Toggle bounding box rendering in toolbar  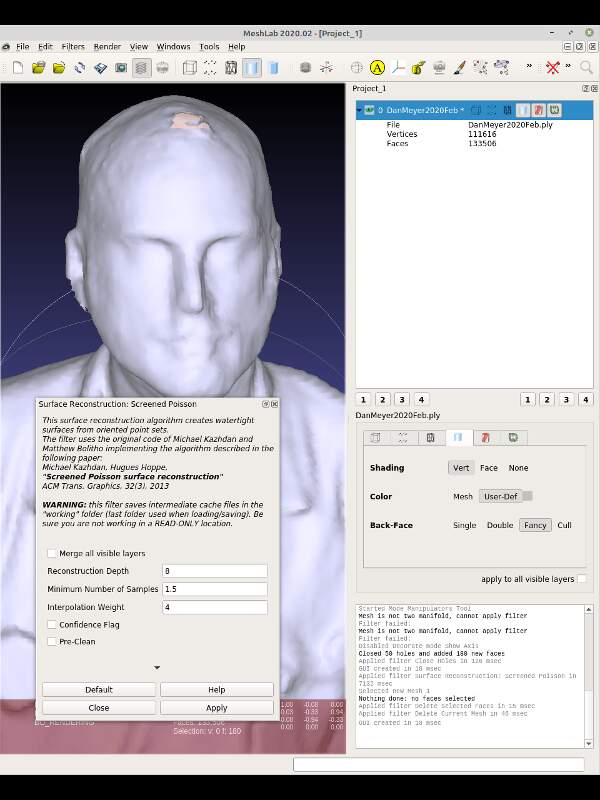pos(189,68)
